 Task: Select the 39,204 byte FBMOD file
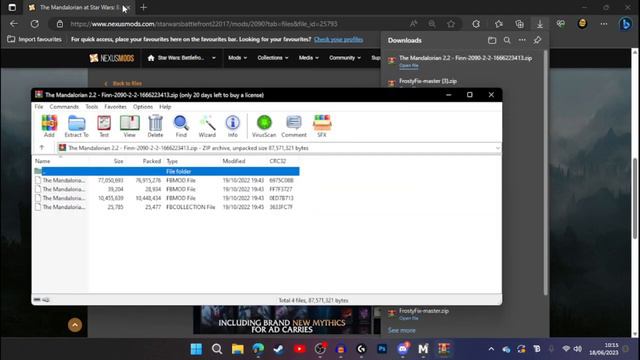[167, 189]
